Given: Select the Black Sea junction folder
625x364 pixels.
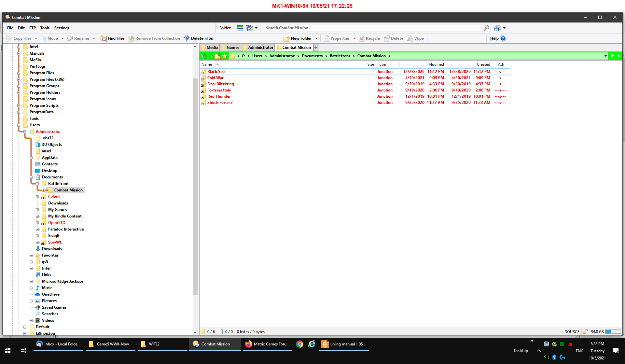Looking at the screenshot, I should (x=216, y=72).
